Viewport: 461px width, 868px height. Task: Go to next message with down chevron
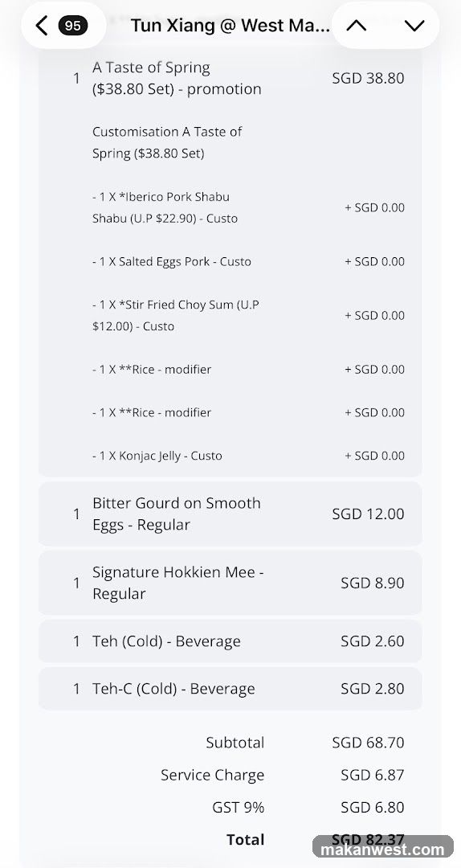(414, 26)
